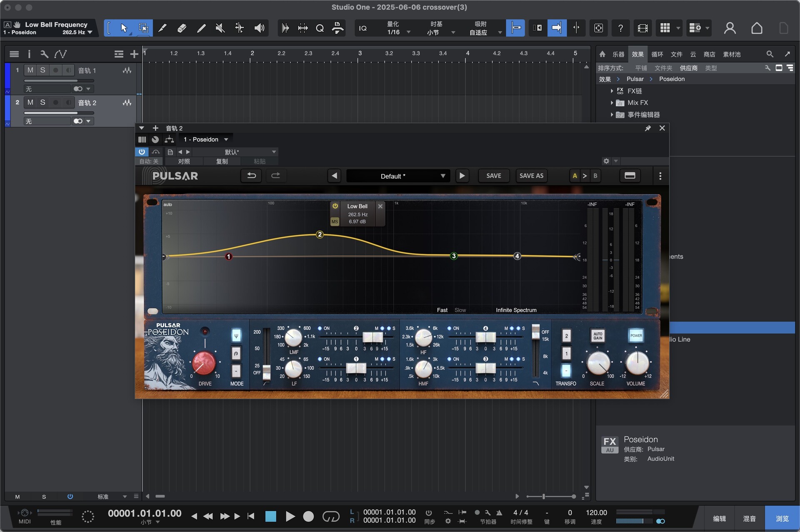Click the SCALE knob
The height and width of the screenshot is (532, 800).
click(x=598, y=363)
